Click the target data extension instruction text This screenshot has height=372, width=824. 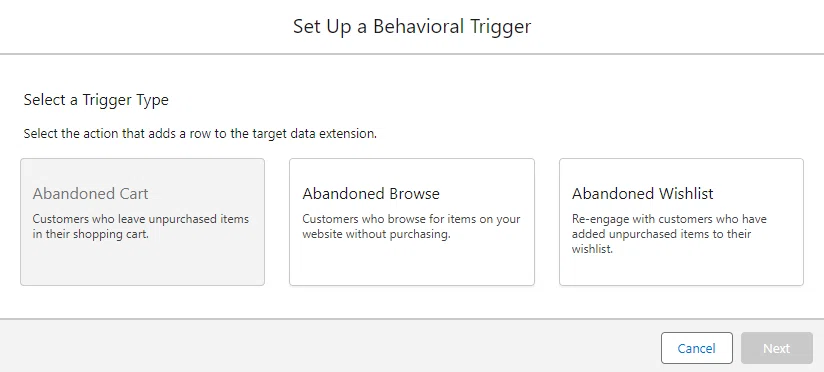click(x=200, y=133)
